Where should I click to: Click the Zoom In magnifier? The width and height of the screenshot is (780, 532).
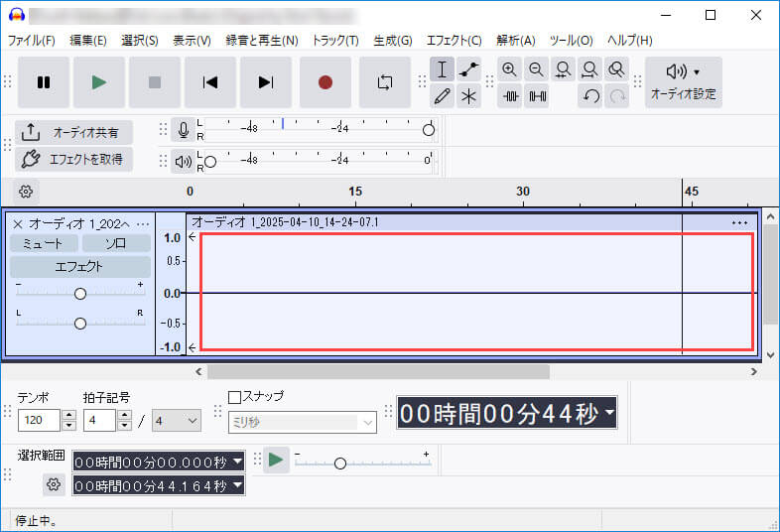click(509, 69)
